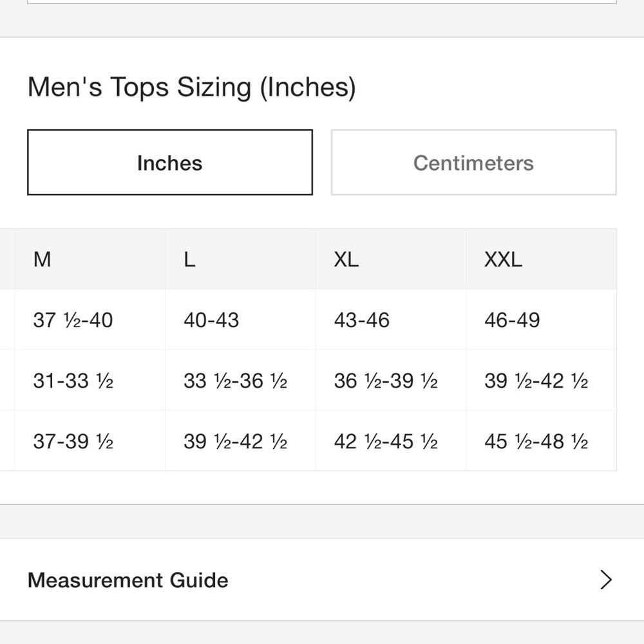
Task: Switch units to Centimeters
Action: [x=473, y=162]
